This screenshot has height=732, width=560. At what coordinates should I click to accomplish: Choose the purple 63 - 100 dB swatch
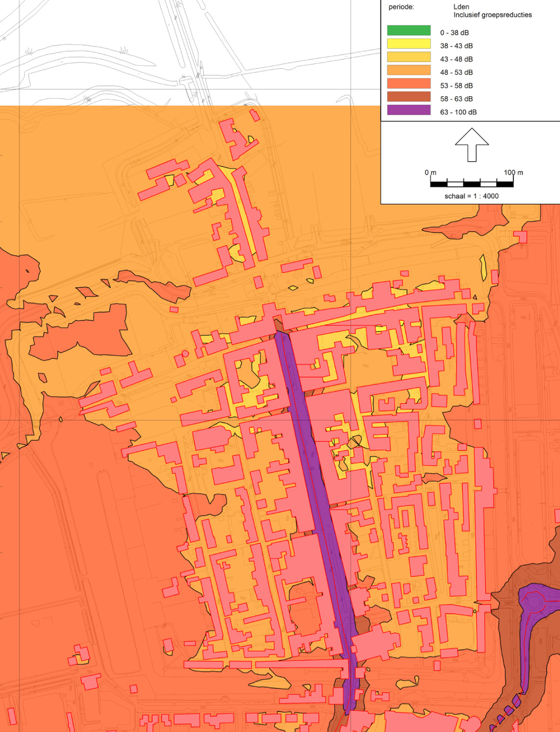pos(409,110)
